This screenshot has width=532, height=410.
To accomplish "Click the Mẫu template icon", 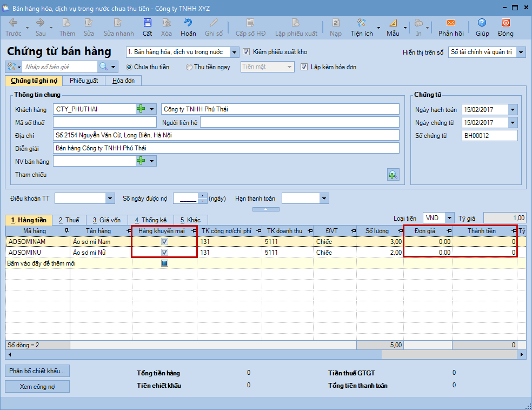I will point(393,23).
